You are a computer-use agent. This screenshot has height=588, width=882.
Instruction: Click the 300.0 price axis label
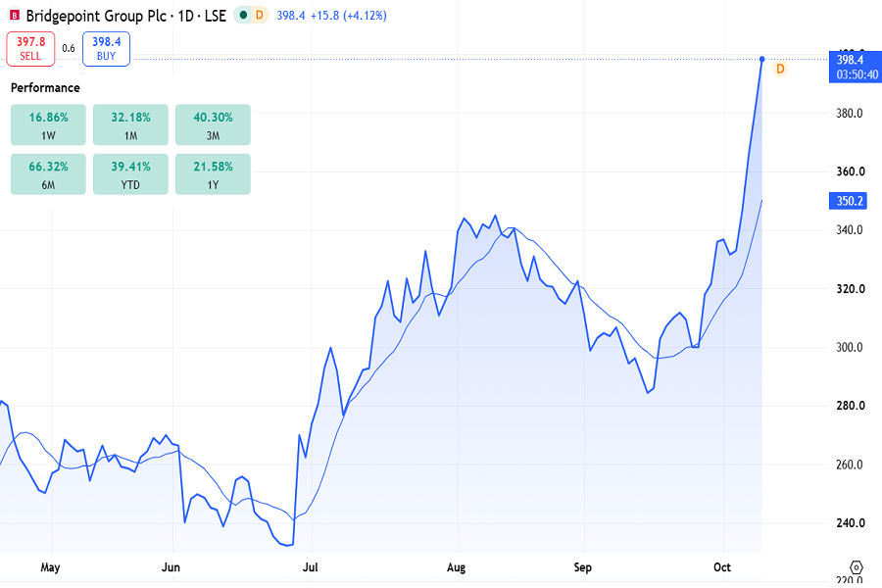[x=850, y=347]
